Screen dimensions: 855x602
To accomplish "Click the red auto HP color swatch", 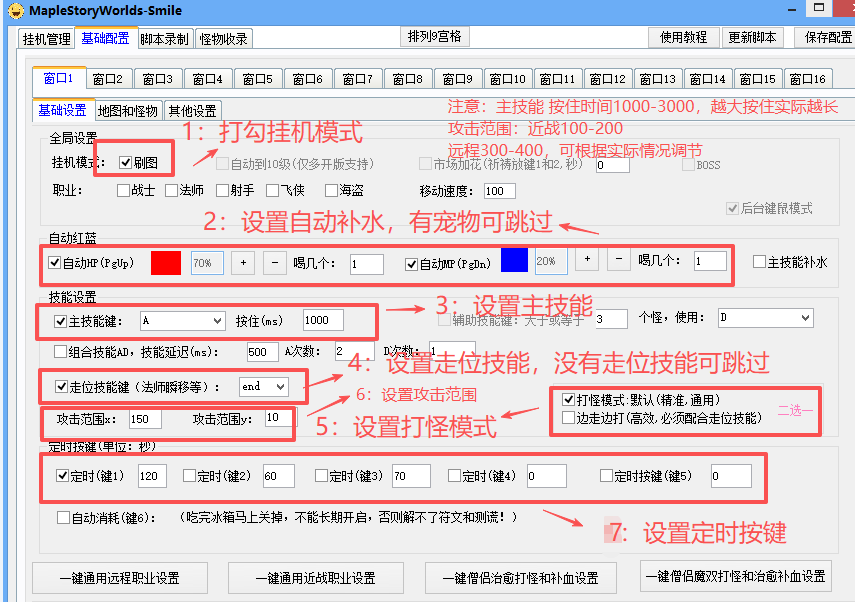I will click(x=166, y=263).
